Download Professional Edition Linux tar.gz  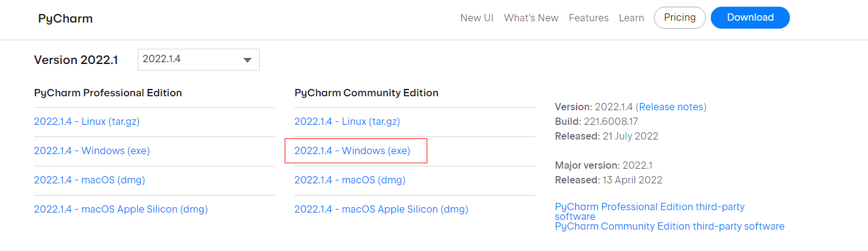[87, 122]
